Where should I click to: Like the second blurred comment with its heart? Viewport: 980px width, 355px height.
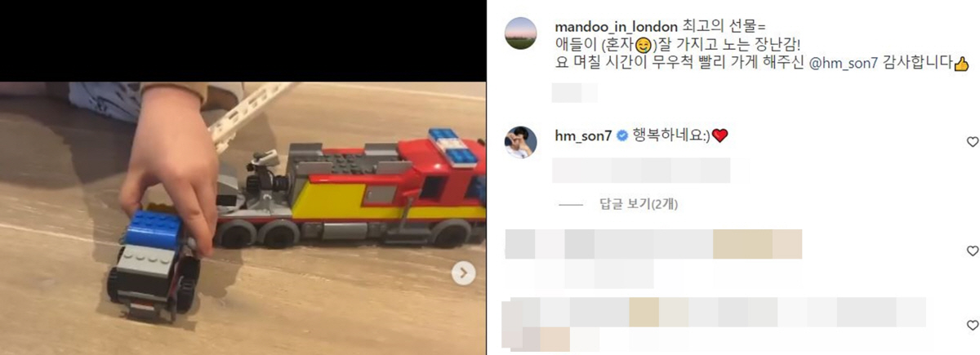point(972,251)
